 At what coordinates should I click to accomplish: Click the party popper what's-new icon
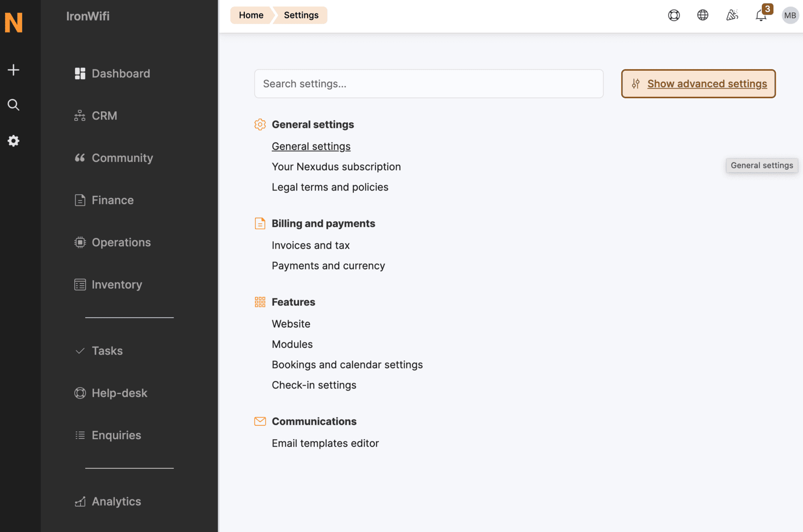(x=732, y=15)
